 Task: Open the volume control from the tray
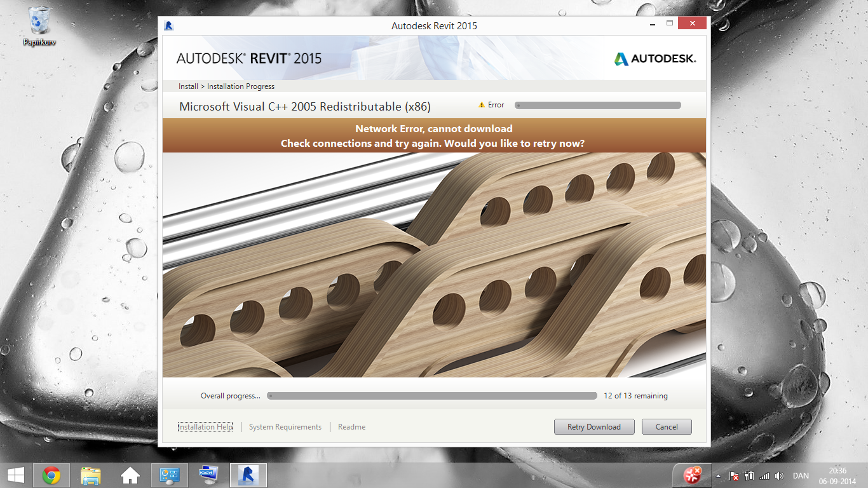tap(779, 475)
